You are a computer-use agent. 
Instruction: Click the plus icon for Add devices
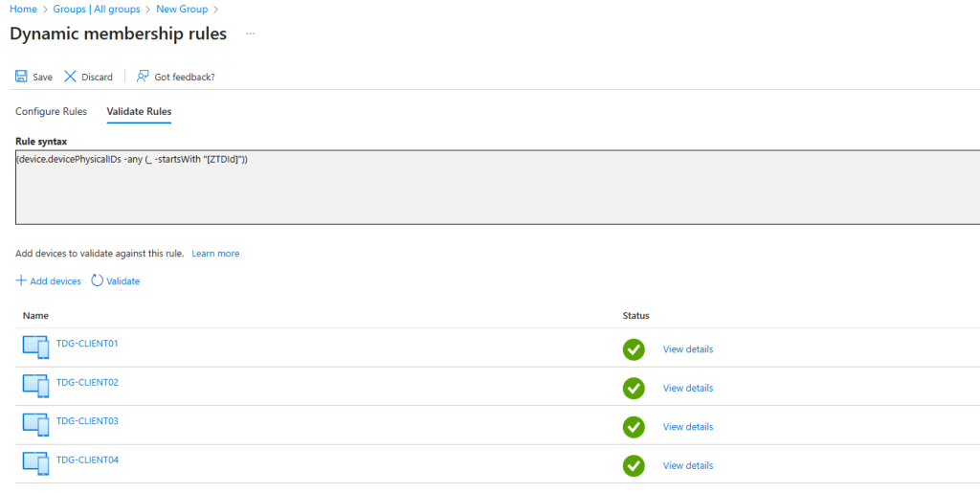pyautogui.click(x=21, y=280)
